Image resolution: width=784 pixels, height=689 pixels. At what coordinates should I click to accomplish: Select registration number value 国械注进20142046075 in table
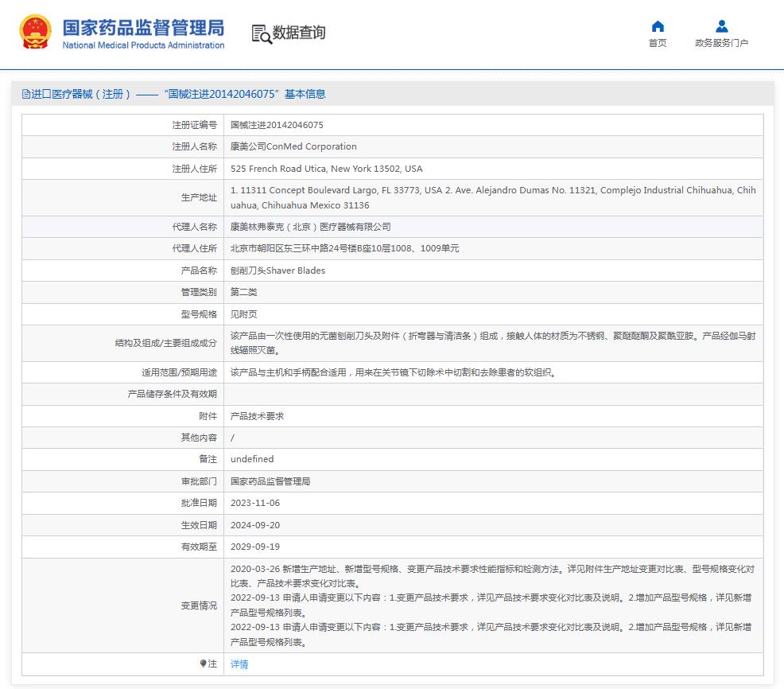pyautogui.click(x=277, y=125)
